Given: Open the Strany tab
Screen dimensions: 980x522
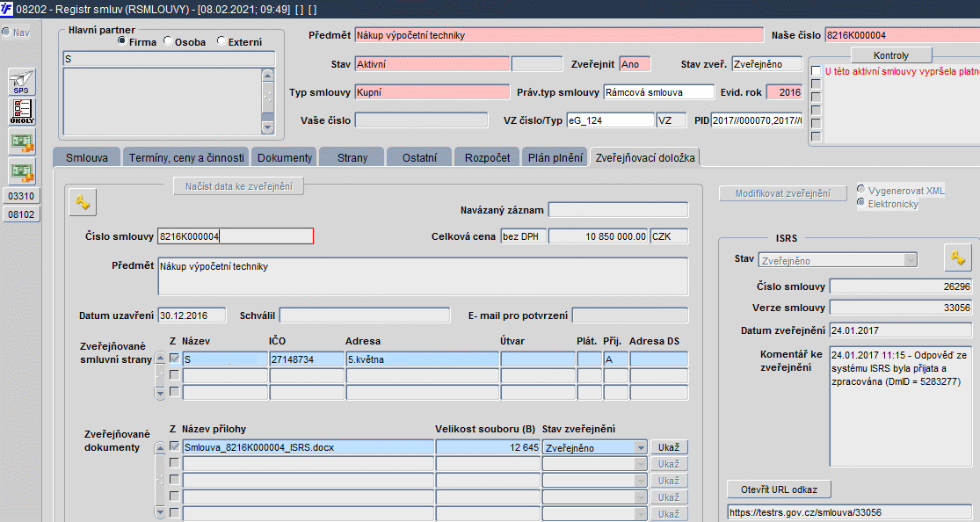Looking at the screenshot, I should (352, 157).
